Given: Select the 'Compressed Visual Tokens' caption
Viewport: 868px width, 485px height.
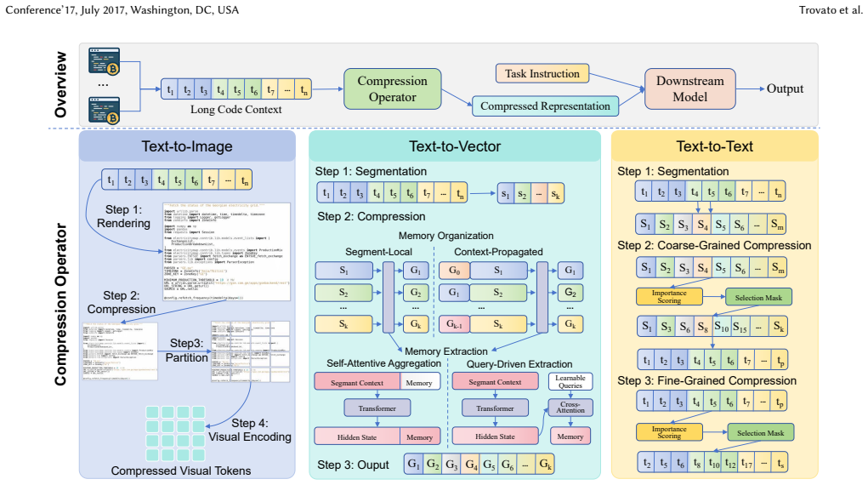Looking at the screenshot, I should (x=181, y=471).
